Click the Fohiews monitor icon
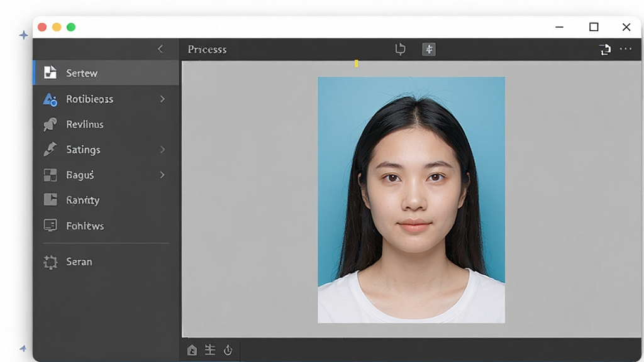The width and height of the screenshot is (644, 362). click(50, 226)
